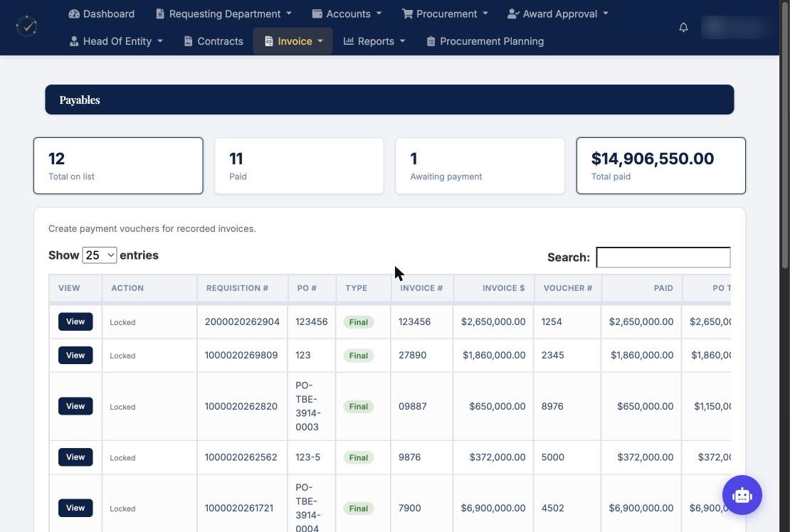Select the Procurement menu label

446,14
